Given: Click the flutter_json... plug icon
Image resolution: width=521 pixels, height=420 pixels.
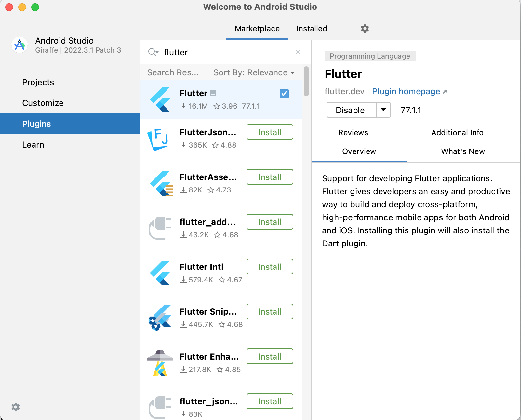Looking at the screenshot, I should [x=160, y=408].
